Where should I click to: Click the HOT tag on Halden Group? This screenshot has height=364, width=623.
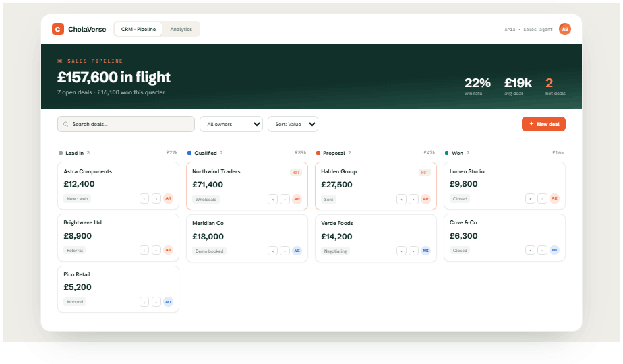(x=424, y=173)
